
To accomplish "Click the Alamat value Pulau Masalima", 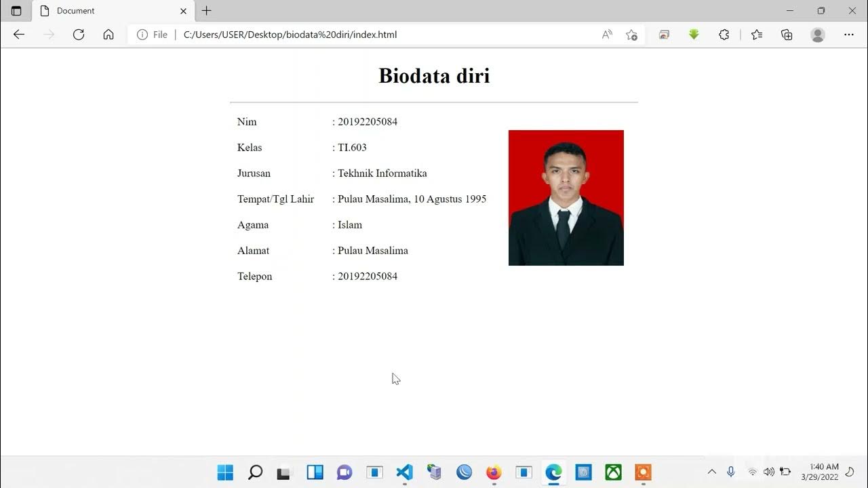I will 373,251.
